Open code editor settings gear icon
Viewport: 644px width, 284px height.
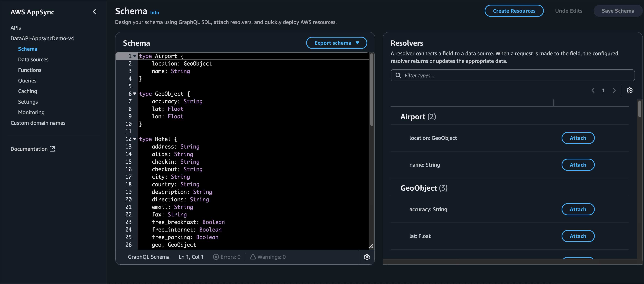click(x=367, y=257)
